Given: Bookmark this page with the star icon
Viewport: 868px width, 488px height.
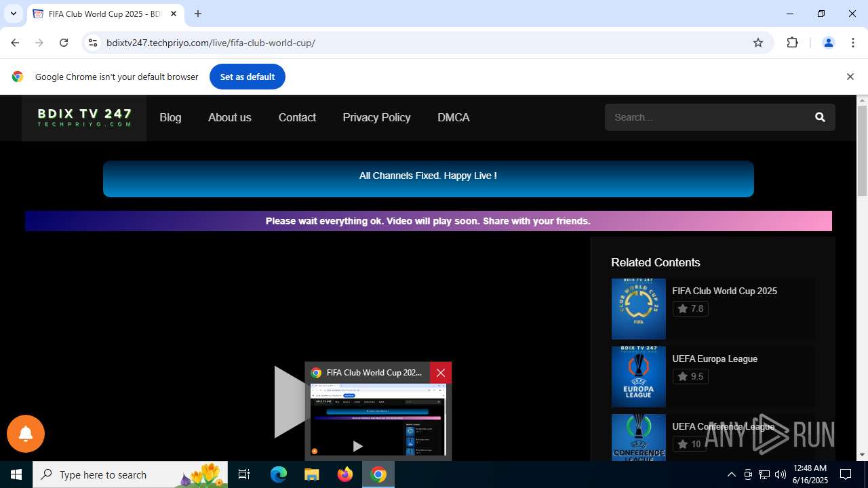Looking at the screenshot, I should coord(758,43).
